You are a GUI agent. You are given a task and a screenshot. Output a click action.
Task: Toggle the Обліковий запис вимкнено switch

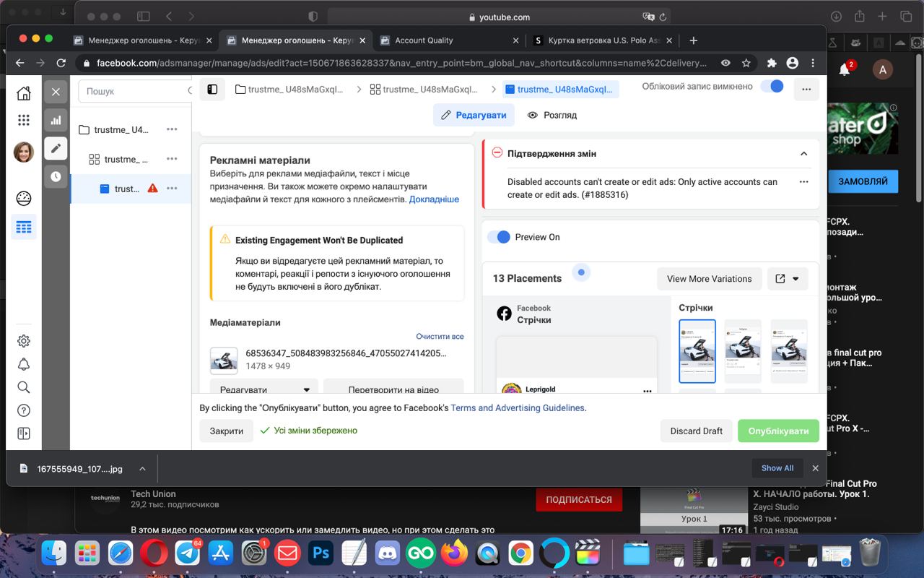pos(772,86)
